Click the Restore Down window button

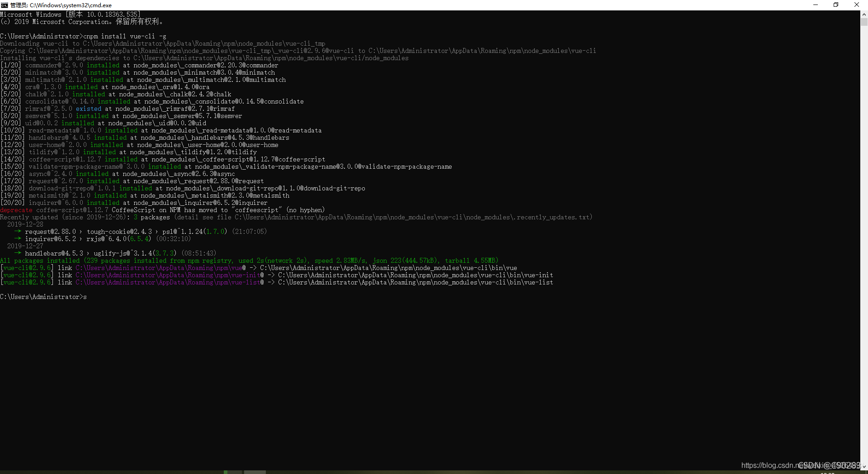[836, 5]
